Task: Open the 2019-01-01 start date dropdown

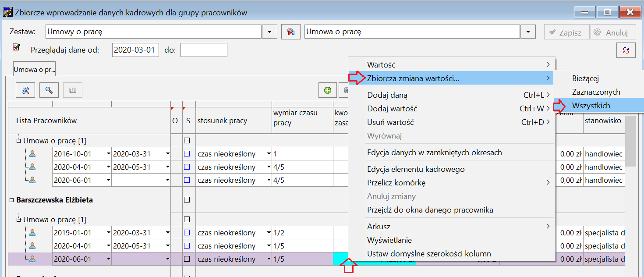Action: [108, 233]
